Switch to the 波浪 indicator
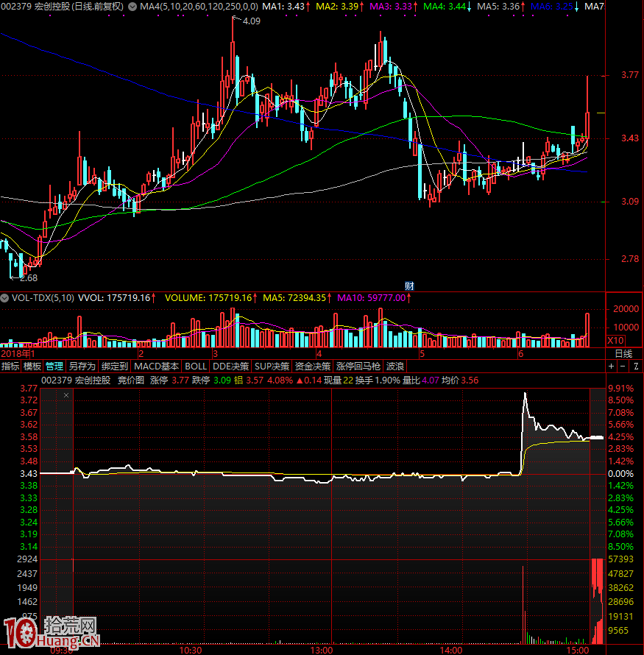Screen dimensions: 644x655 point(394,367)
